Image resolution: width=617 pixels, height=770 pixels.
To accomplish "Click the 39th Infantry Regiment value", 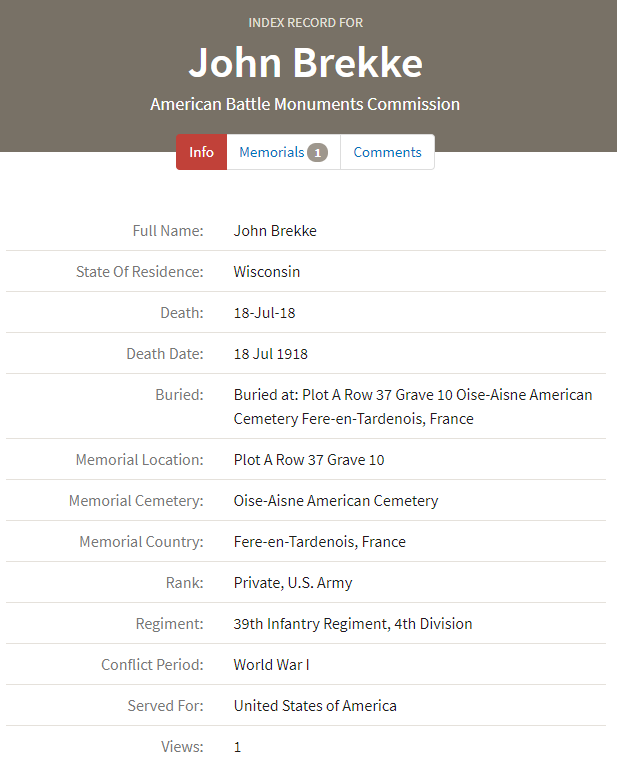I will pyautogui.click(x=353, y=624).
